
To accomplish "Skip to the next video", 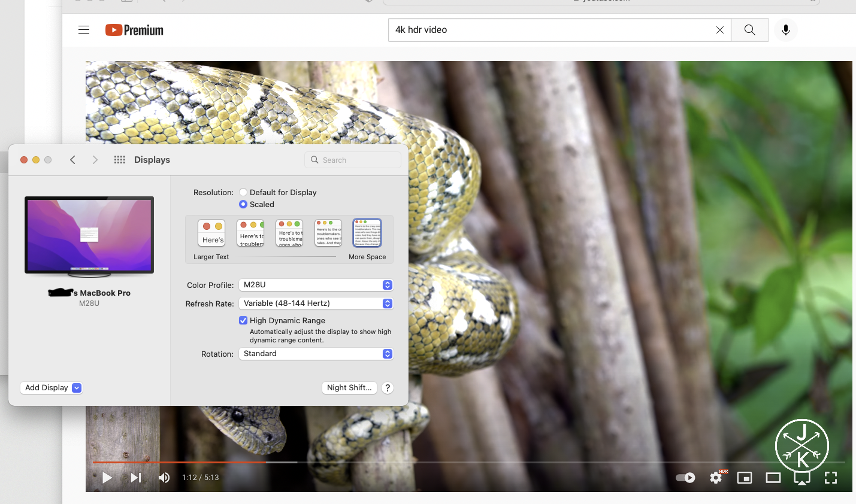I will (136, 478).
